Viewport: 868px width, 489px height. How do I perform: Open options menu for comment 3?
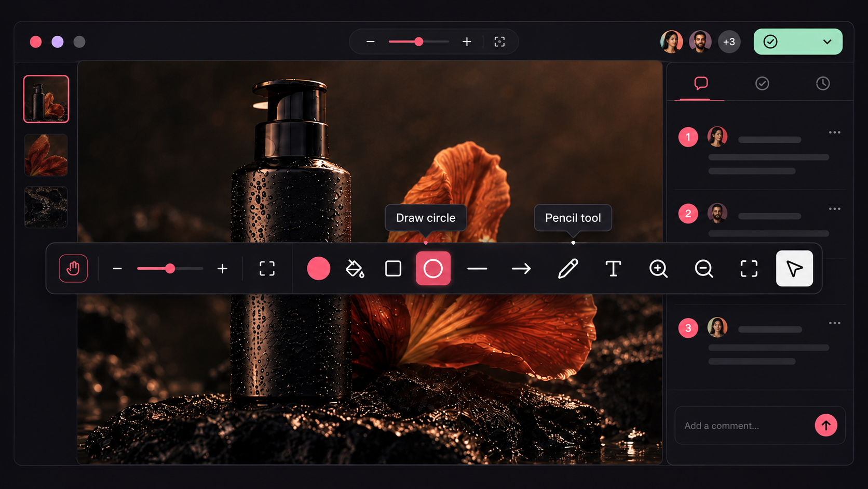(835, 323)
